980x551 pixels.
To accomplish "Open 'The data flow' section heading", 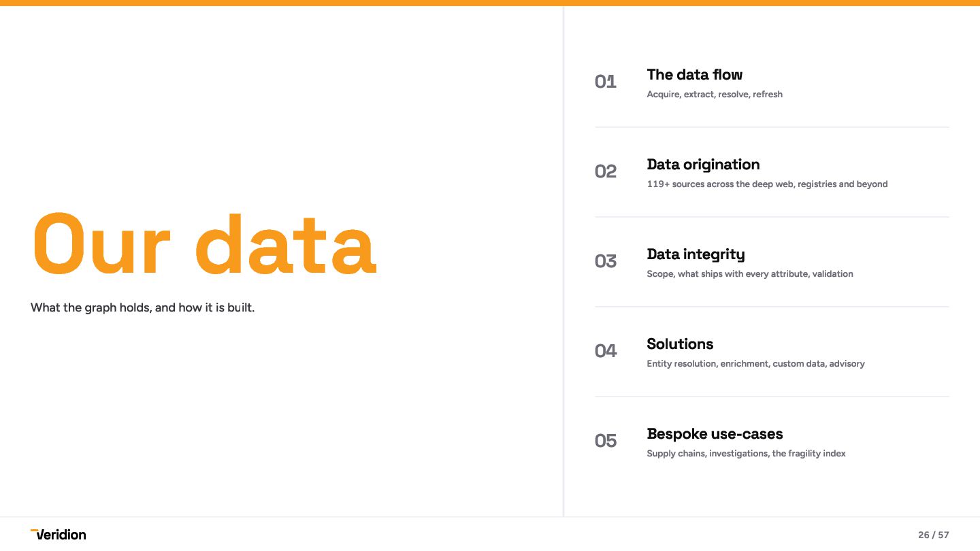I will [x=694, y=75].
